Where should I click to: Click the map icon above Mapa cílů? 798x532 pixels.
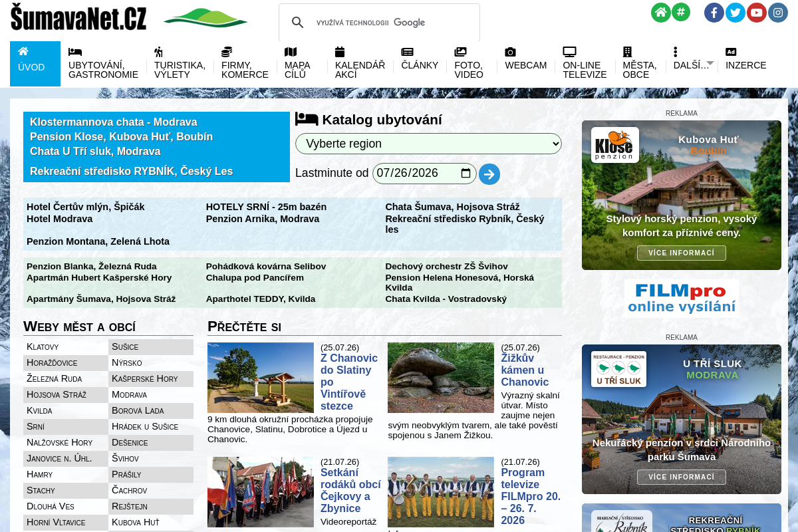point(291,52)
